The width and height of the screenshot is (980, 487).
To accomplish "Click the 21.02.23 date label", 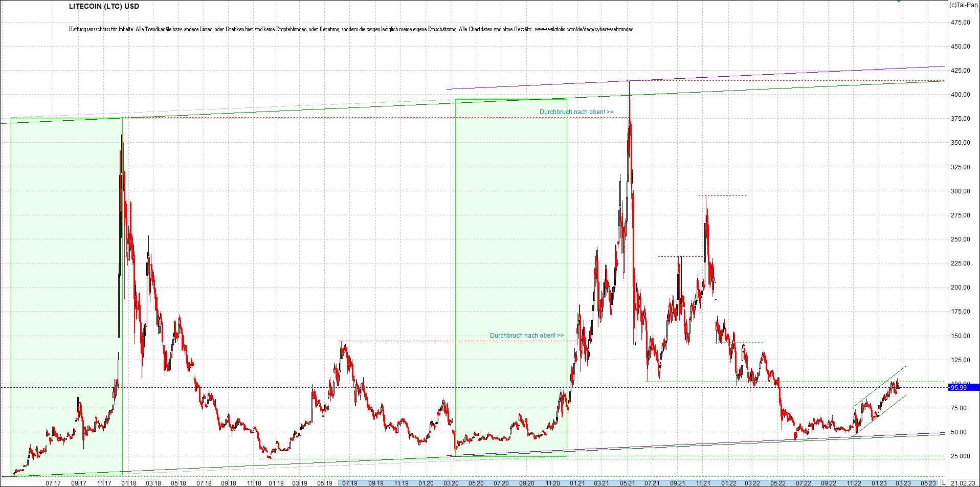I will (963, 483).
